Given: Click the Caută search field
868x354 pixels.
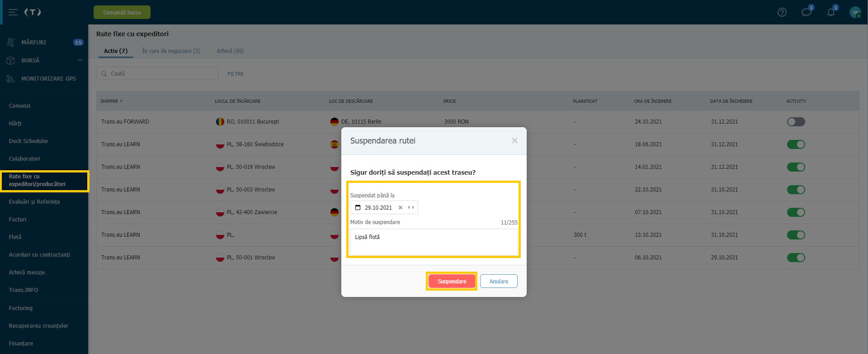Looking at the screenshot, I should point(157,73).
